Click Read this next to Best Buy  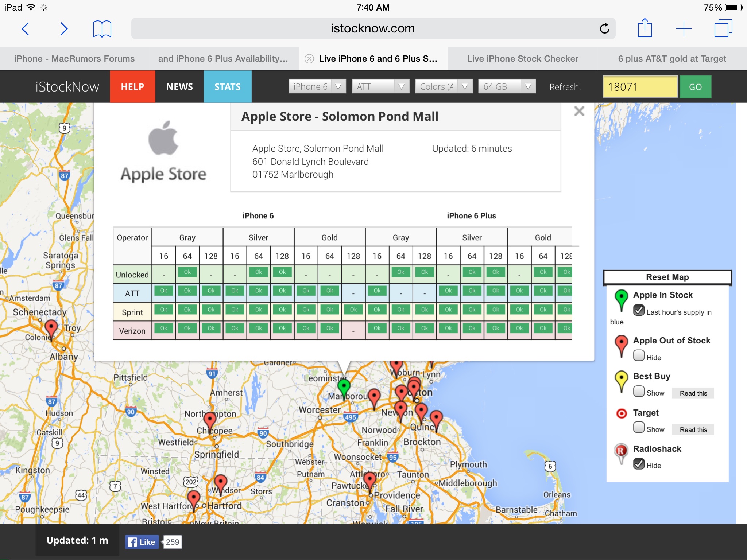[x=693, y=393]
